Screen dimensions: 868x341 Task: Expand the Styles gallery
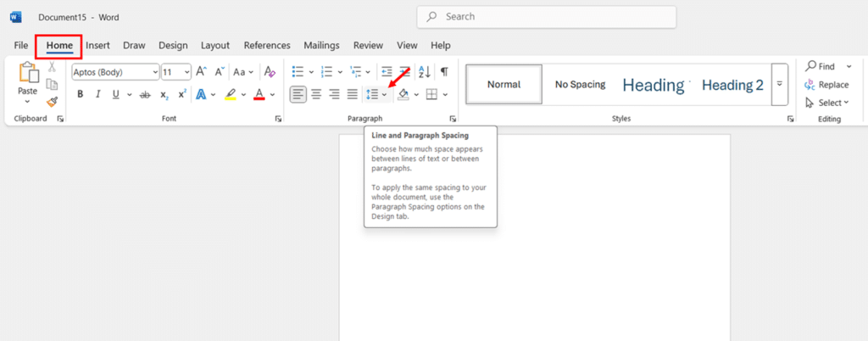point(780,85)
